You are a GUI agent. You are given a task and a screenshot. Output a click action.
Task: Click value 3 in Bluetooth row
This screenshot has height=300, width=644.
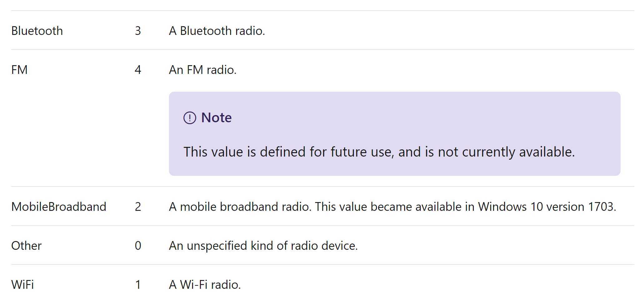tap(138, 31)
